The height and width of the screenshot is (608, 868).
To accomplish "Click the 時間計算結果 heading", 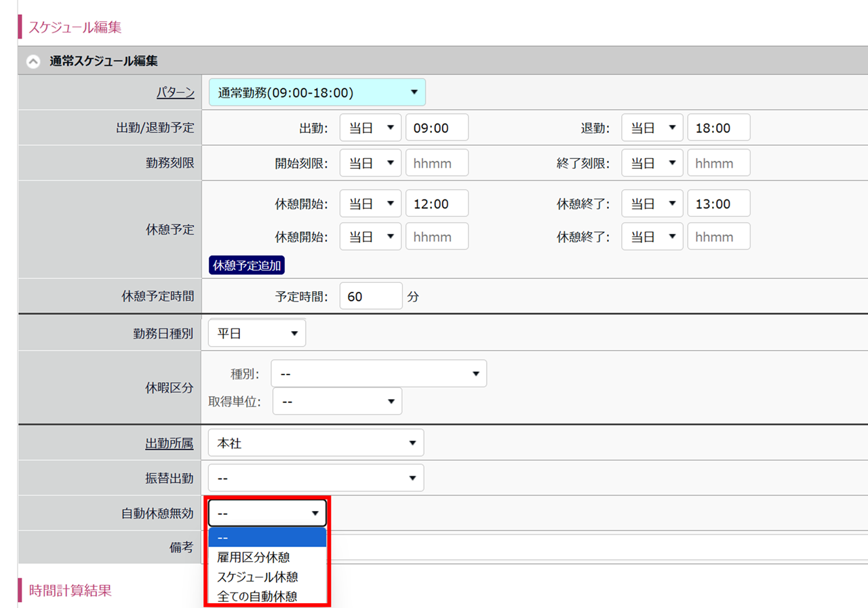I will pos(70,590).
